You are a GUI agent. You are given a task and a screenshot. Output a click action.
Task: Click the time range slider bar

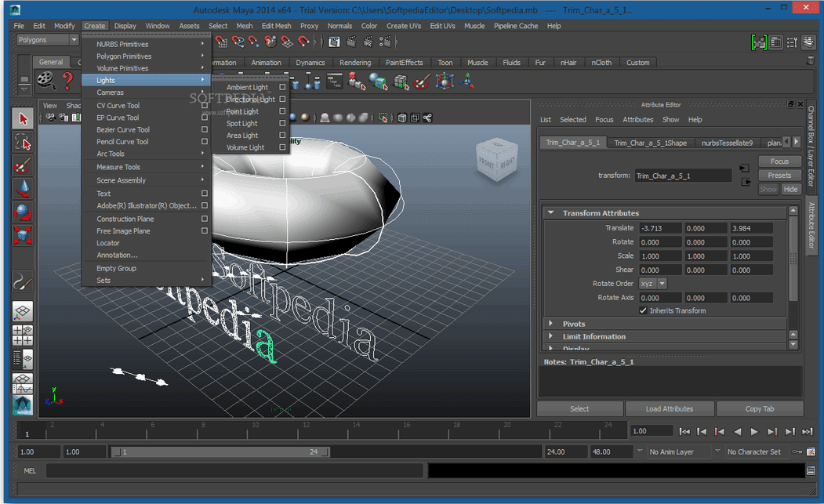point(220,452)
